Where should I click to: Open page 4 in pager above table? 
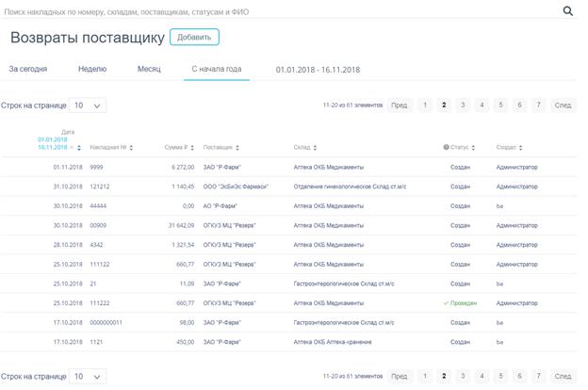482,105
